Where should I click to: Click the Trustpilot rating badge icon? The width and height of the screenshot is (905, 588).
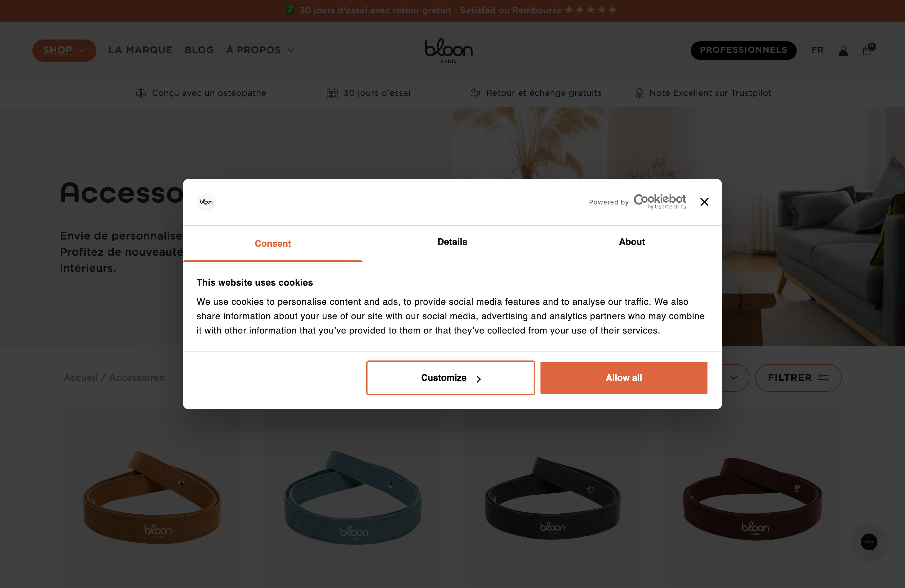coord(640,93)
